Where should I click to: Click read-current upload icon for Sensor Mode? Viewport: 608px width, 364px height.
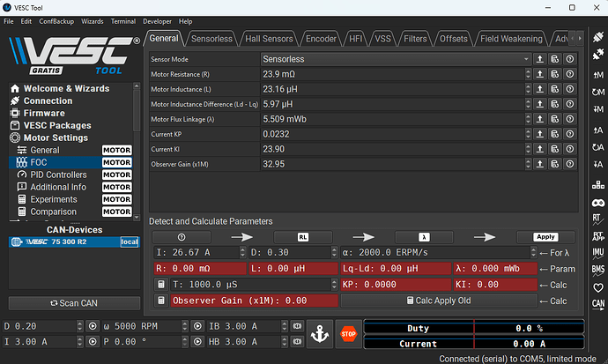click(540, 59)
